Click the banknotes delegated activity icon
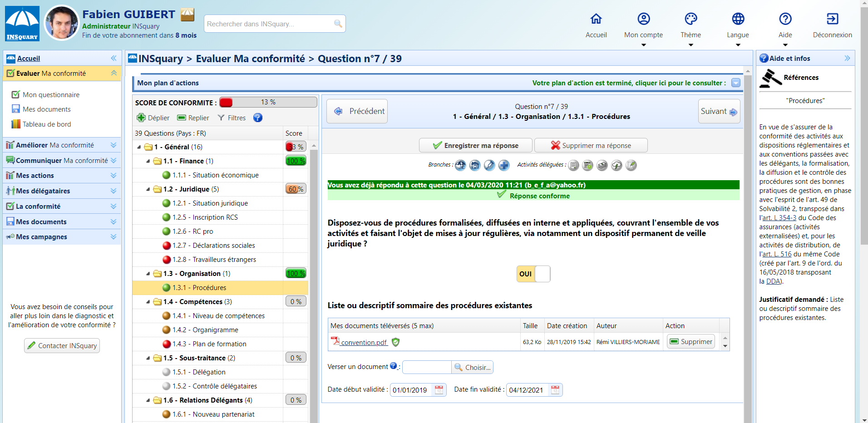868x423 pixels. pos(602,165)
